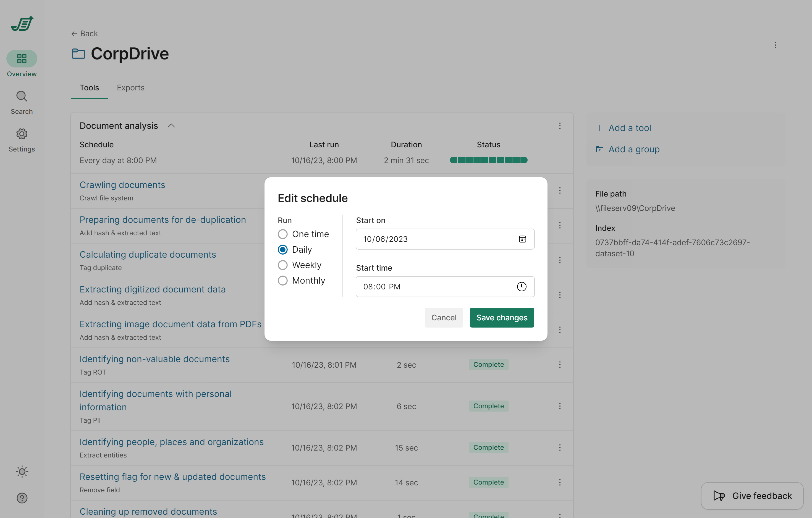
Task: Open the kebab menu next to Crawling documents
Action: point(560,190)
